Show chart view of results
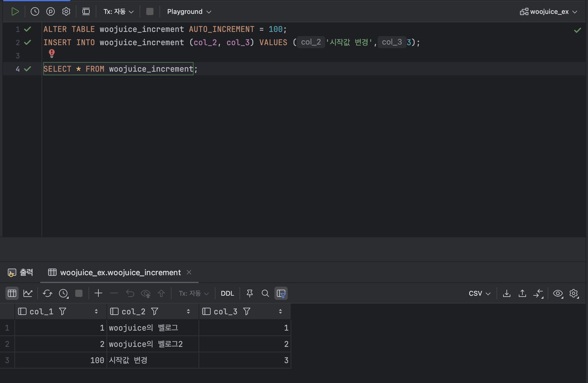 (28, 293)
